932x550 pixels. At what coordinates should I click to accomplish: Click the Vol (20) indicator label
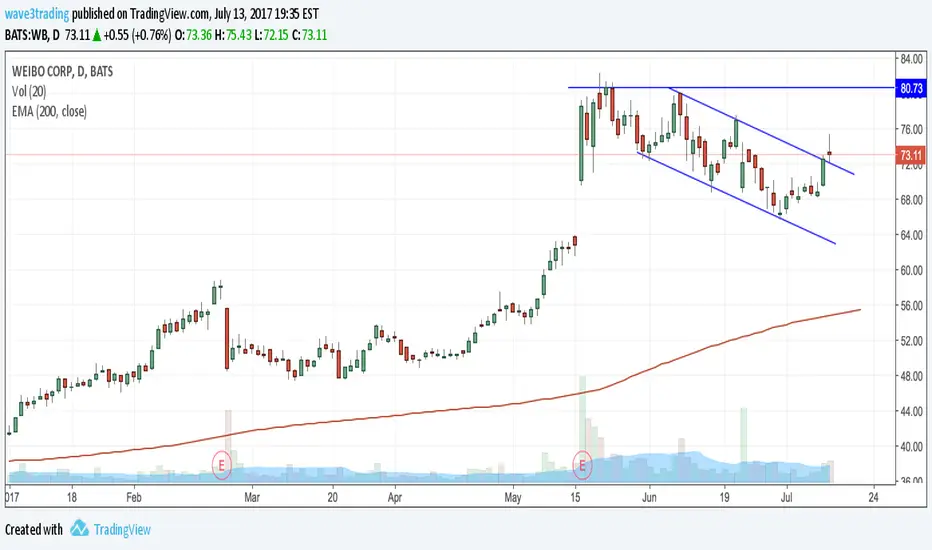(x=29, y=92)
